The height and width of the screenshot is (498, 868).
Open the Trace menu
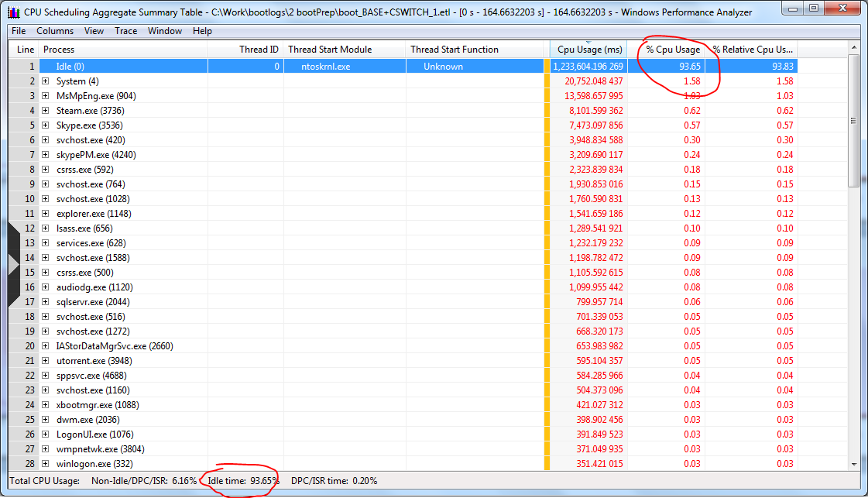click(125, 31)
